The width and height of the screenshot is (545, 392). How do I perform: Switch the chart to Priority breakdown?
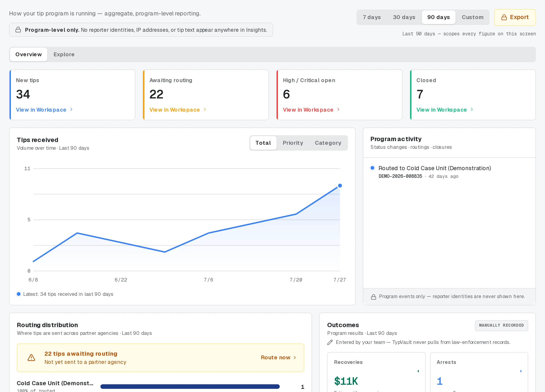pos(293,143)
